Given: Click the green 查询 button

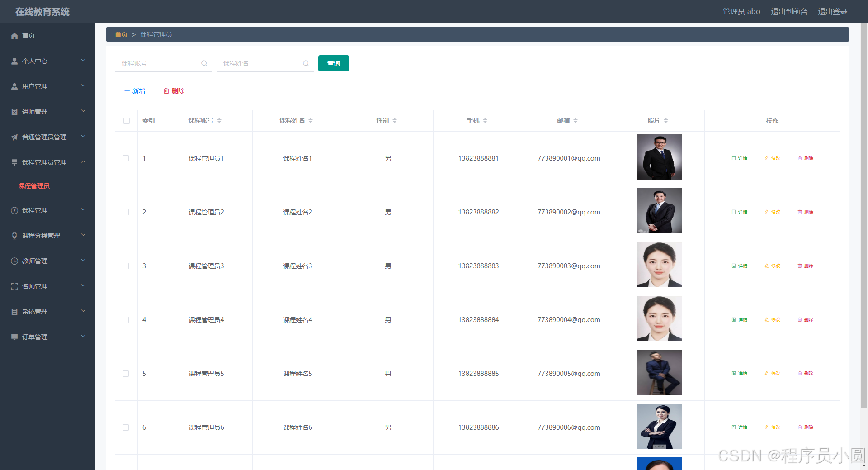Looking at the screenshot, I should click(x=334, y=63).
